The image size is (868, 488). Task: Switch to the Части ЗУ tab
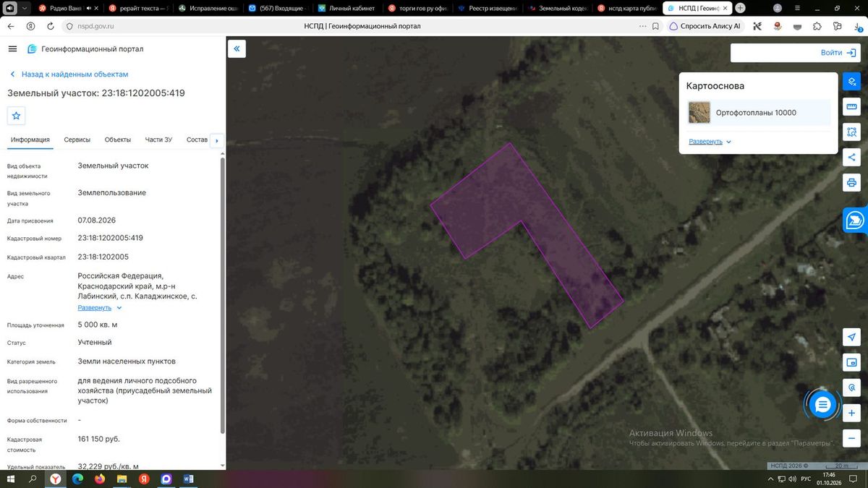(158, 140)
